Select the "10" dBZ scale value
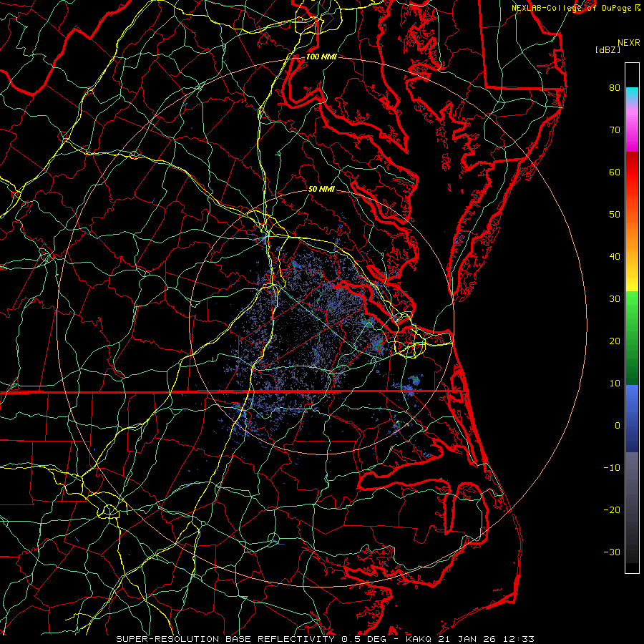 click(615, 384)
